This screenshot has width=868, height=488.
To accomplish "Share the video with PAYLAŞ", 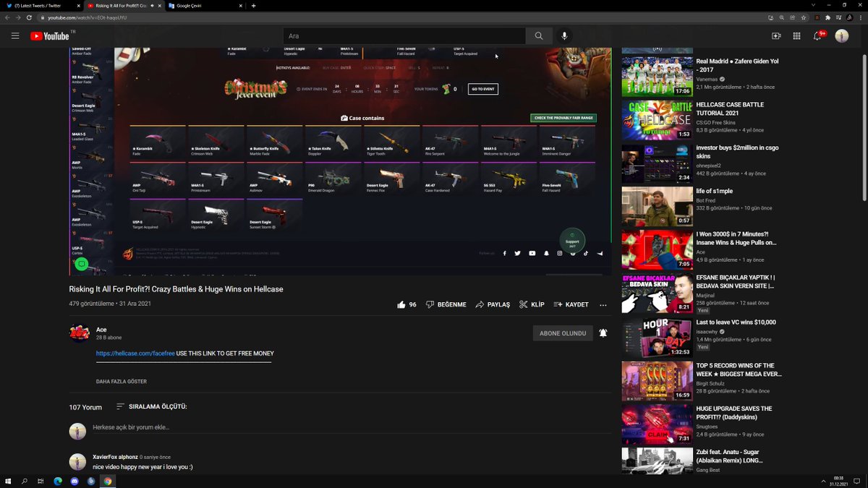I will [493, 304].
